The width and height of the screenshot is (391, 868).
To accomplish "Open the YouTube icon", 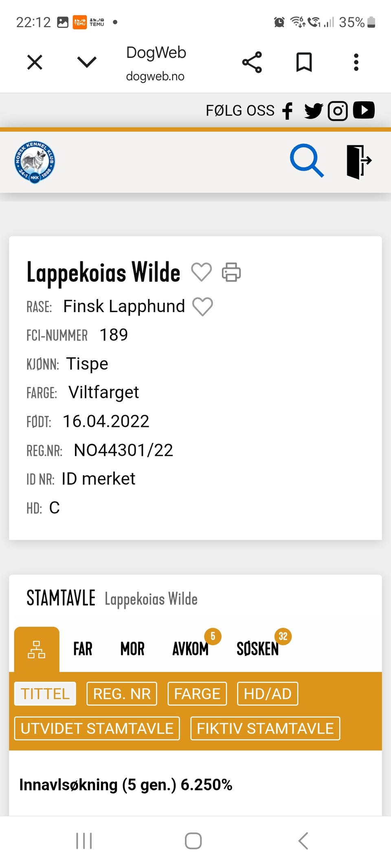I will [364, 110].
